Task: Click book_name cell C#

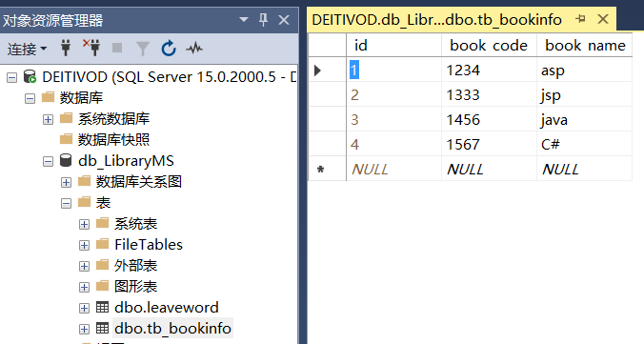Action: coord(584,144)
